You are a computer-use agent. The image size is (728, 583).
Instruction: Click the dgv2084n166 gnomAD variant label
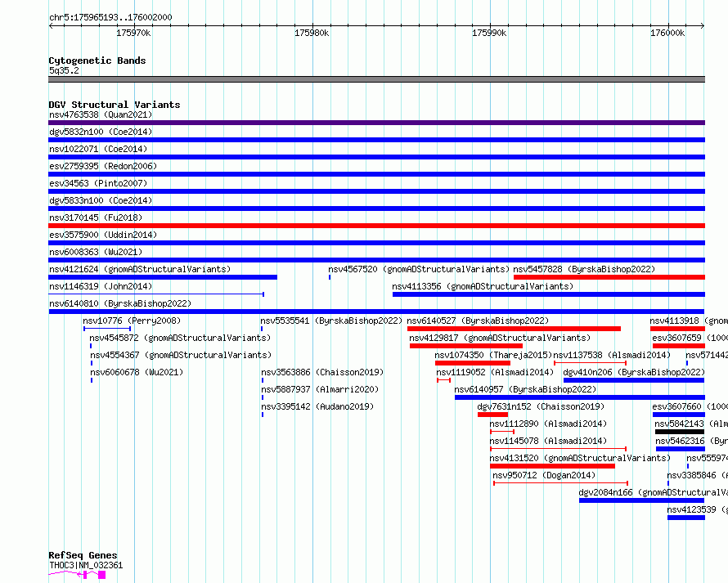(654, 492)
